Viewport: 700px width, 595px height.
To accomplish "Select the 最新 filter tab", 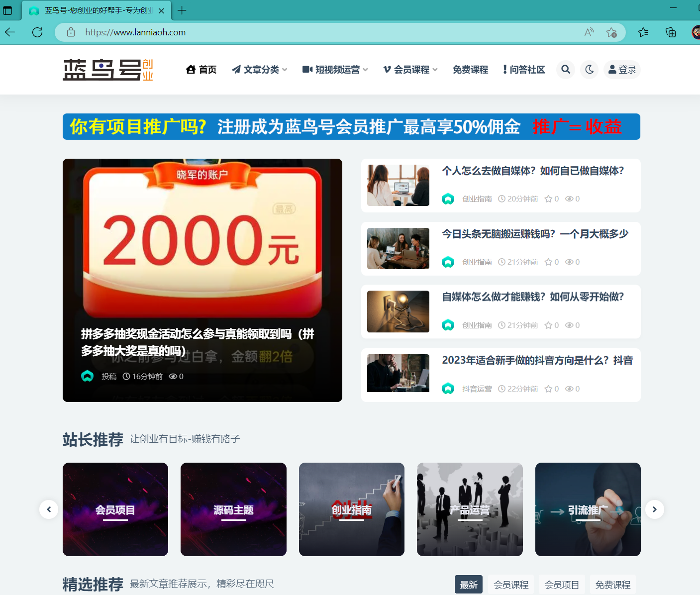I will point(469,585).
